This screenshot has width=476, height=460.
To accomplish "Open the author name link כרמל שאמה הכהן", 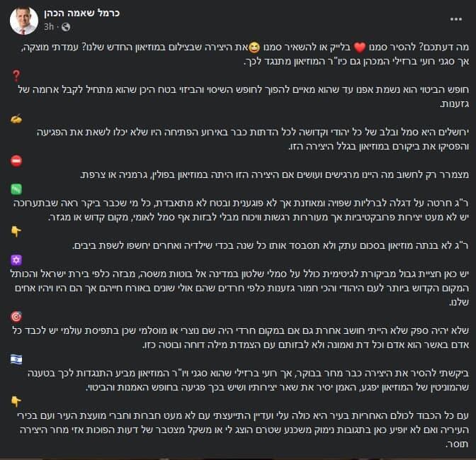I will 81,13.
